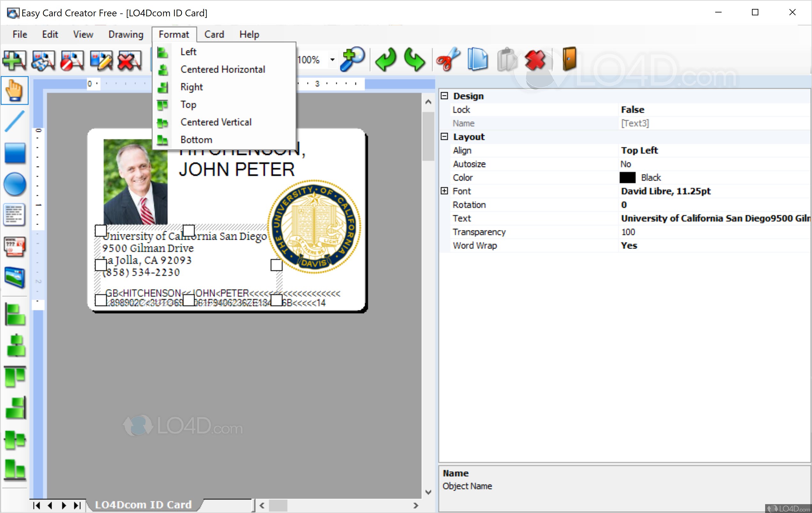Click align top icon in side toolbar

(x=15, y=376)
